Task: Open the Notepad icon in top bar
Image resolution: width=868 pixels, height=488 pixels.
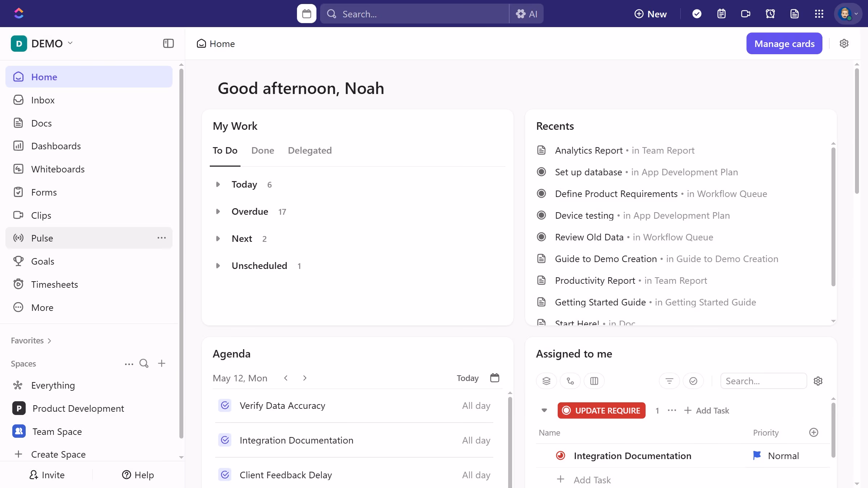Action: tap(721, 14)
